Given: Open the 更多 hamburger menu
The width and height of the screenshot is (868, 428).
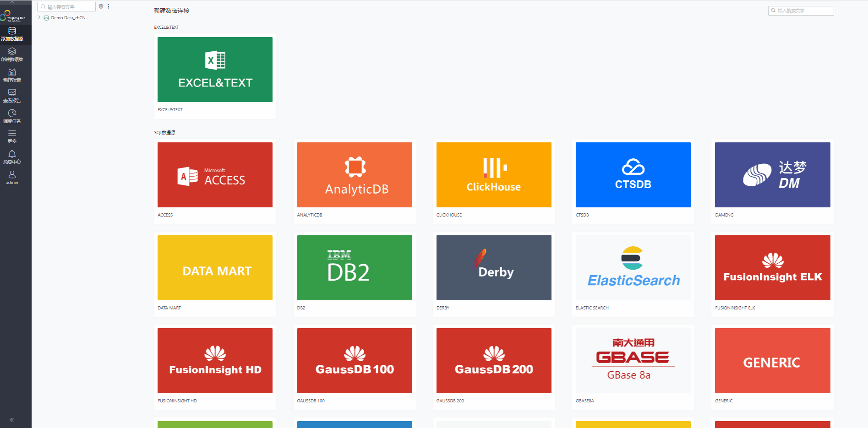Looking at the screenshot, I should (12, 137).
